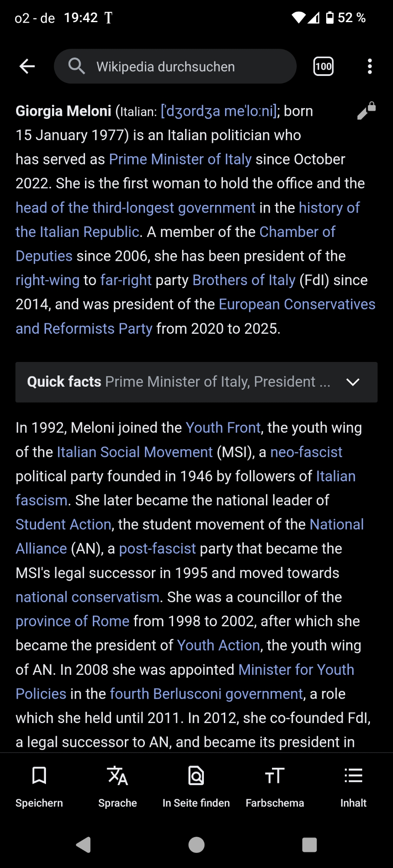Open the tabs counter showing 100

(x=323, y=66)
